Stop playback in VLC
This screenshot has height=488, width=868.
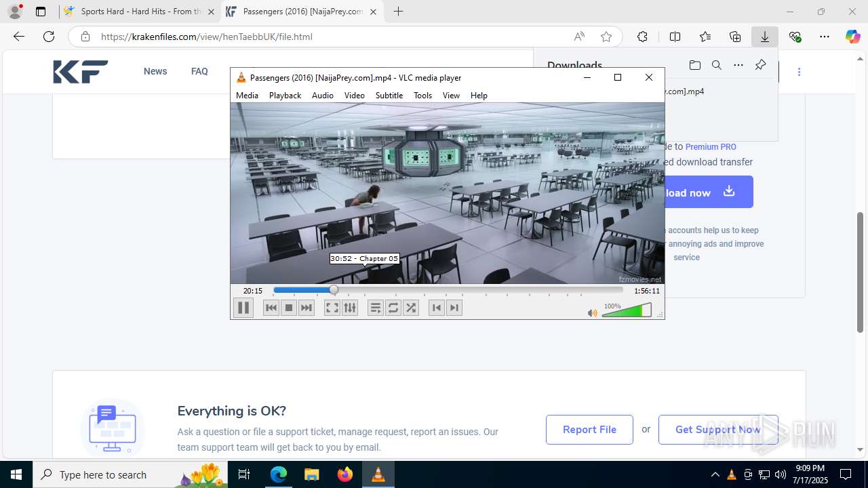tap(289, 308)
